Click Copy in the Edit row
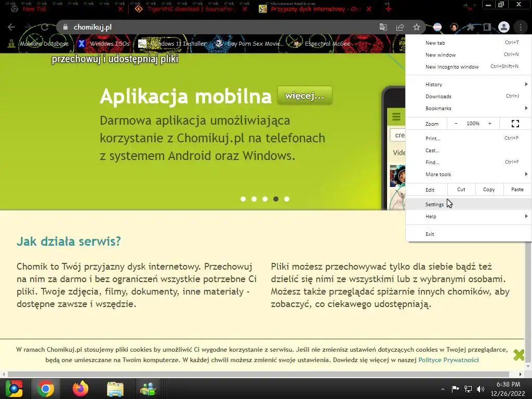 489,189
